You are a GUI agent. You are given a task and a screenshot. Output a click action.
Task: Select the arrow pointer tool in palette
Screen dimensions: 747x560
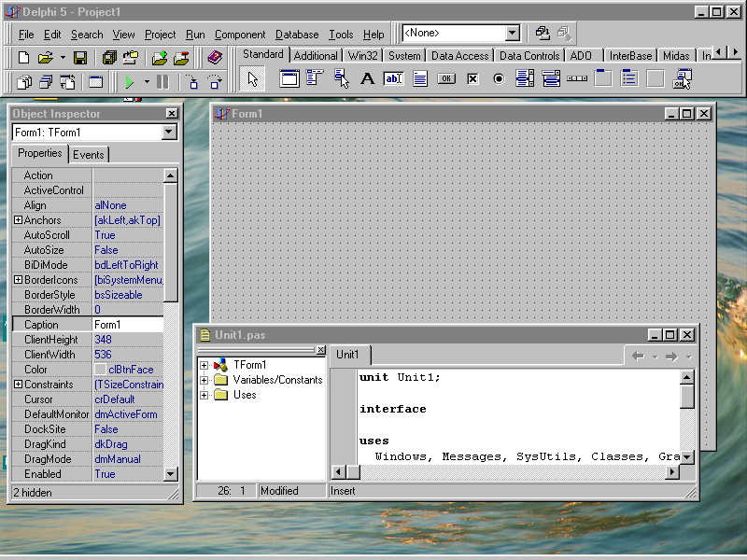(252, 79)
